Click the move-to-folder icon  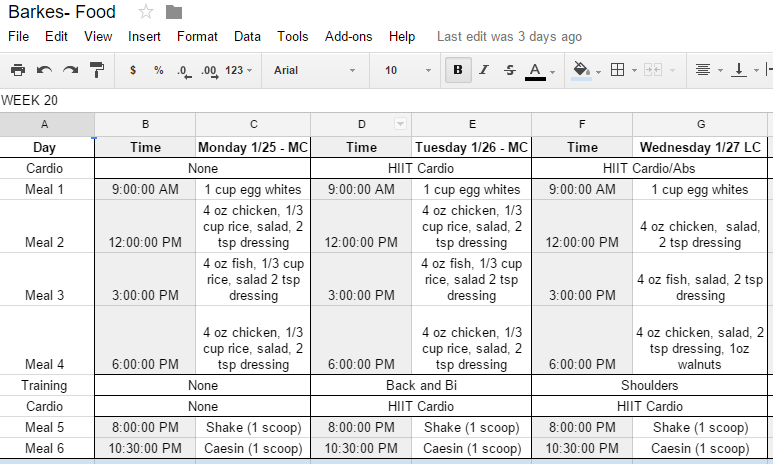(x=174, y=12)
